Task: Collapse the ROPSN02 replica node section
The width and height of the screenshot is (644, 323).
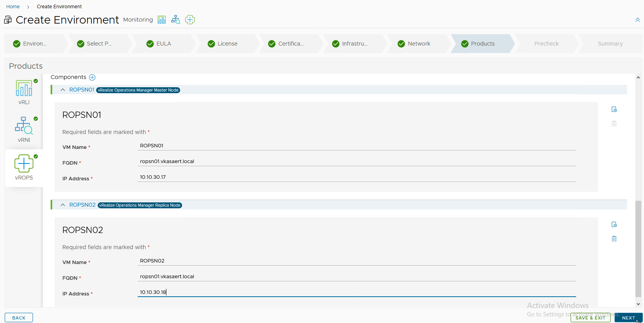Action: pyautogui.click(x=63, y=205)
